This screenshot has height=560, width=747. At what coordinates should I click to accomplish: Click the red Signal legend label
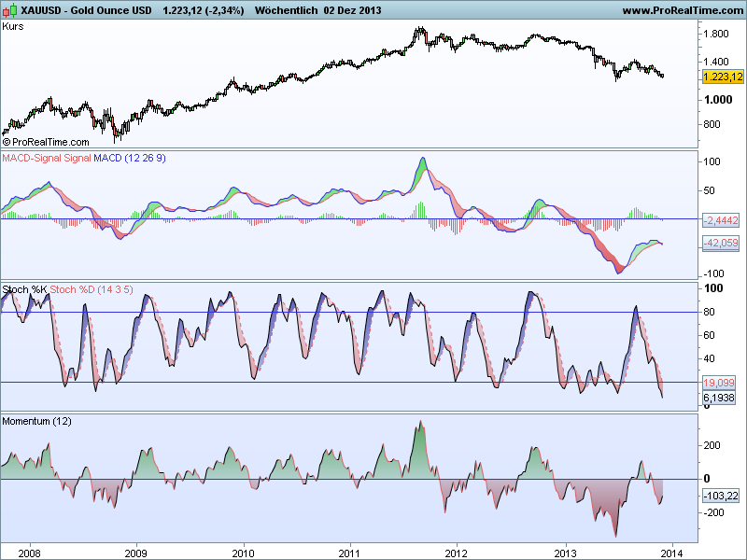coord(78,158)
